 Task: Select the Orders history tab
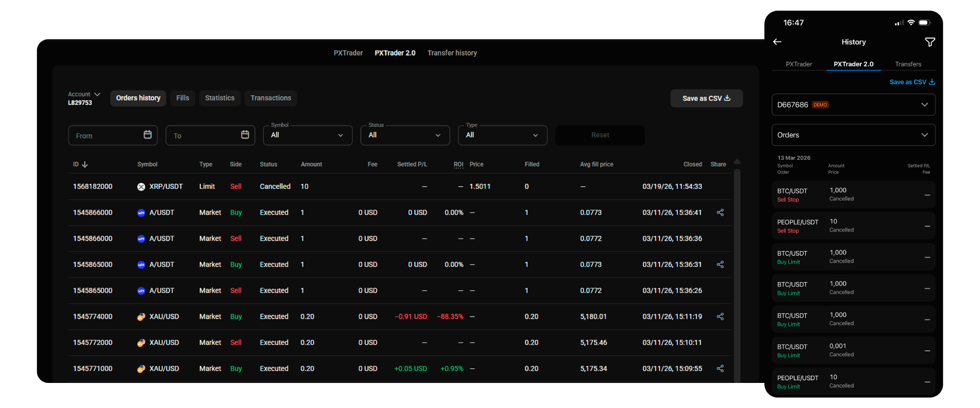(138, 98)
